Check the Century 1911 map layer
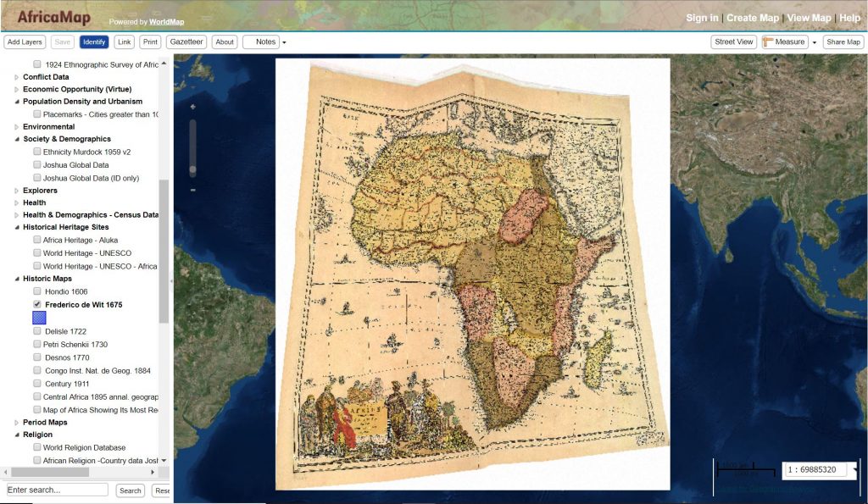 pos(37,384)
